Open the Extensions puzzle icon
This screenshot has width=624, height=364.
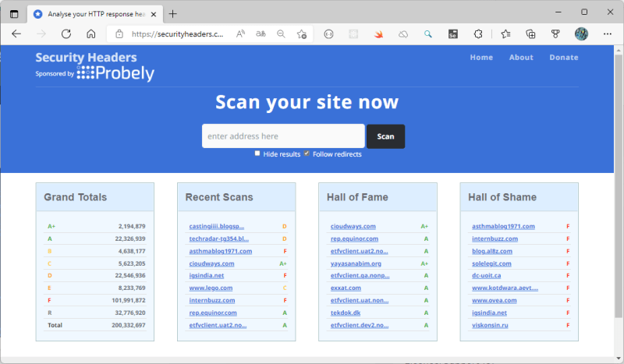[478, 34]
